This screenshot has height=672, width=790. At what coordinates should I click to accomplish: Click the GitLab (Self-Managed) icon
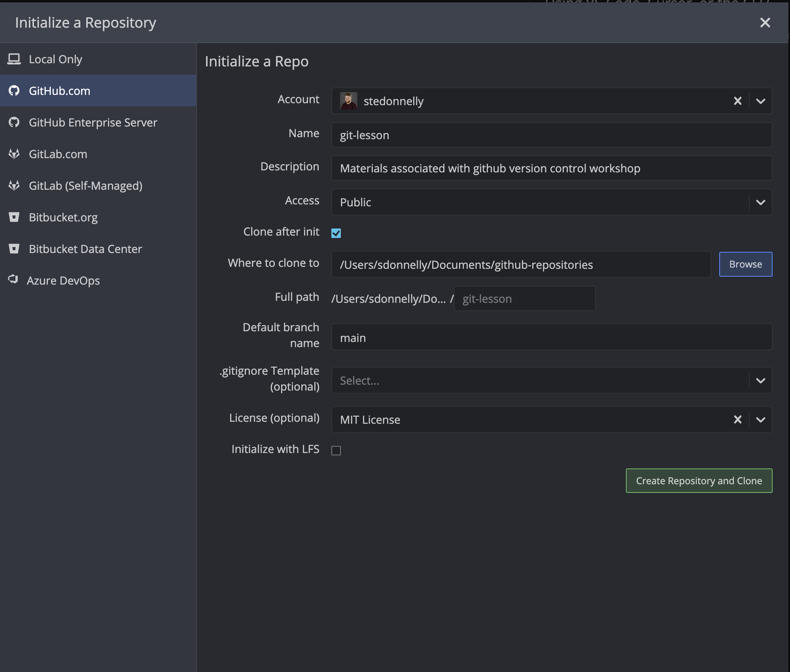pos(14,186)
